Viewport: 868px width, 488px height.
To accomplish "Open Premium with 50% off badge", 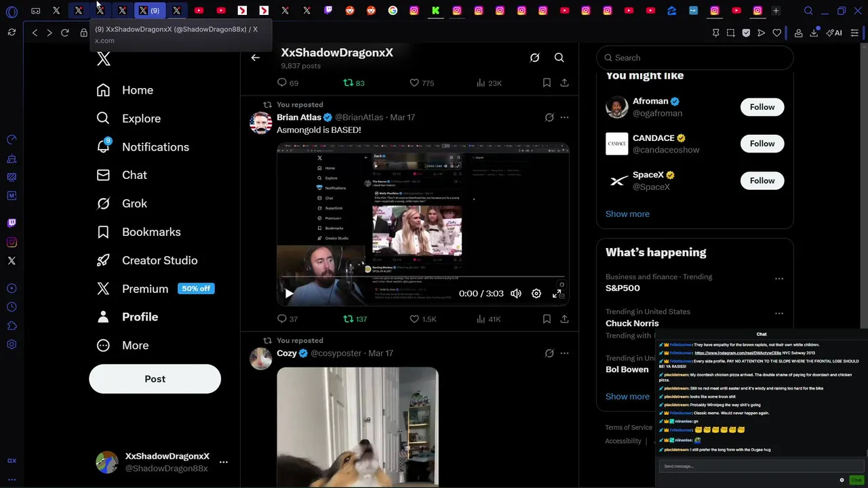I will point(156,289).
